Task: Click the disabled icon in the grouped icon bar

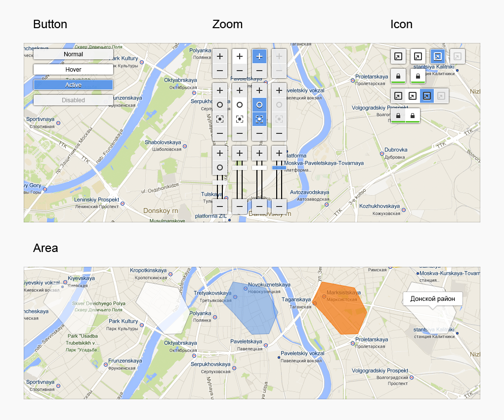Action: (x=441, y=96)
